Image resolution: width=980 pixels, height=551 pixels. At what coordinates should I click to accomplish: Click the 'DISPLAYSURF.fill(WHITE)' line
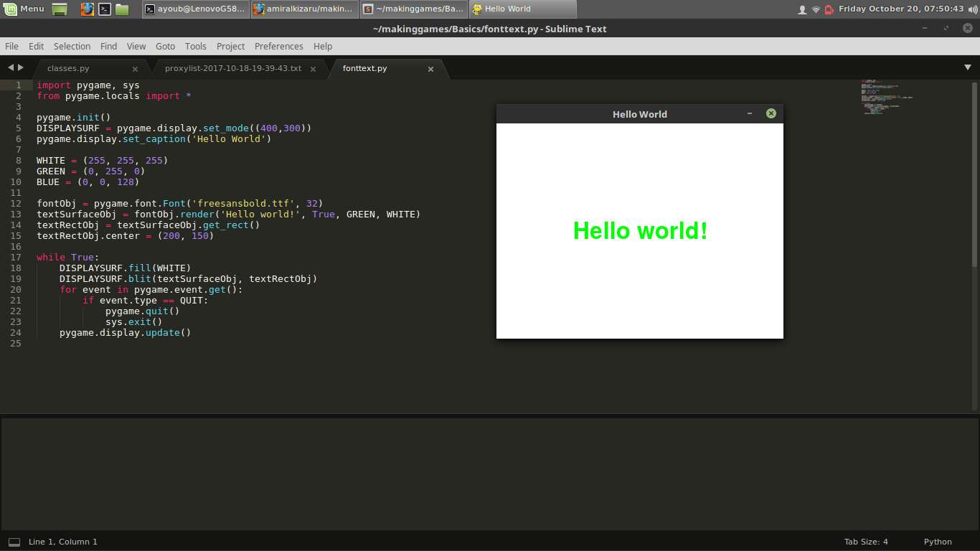point(126,268)
